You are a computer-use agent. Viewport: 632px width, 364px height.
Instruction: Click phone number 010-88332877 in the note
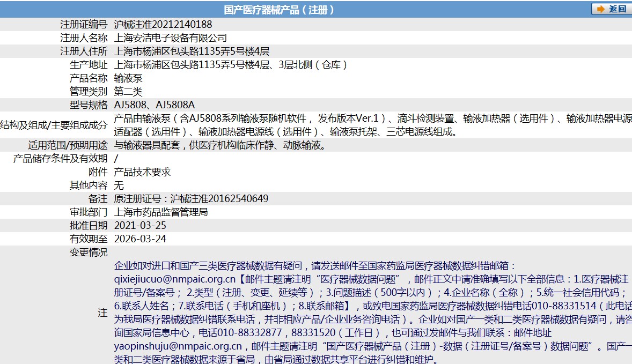249,332
